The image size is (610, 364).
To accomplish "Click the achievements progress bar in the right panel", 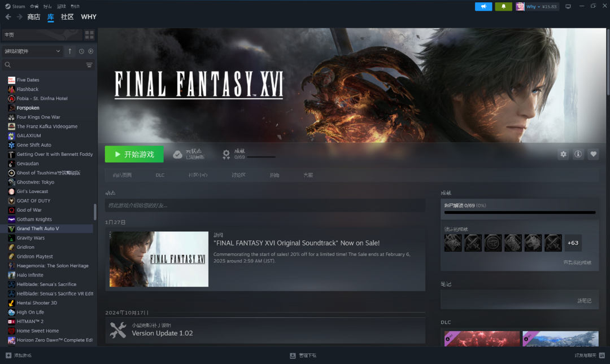I will tap(520, 213).
